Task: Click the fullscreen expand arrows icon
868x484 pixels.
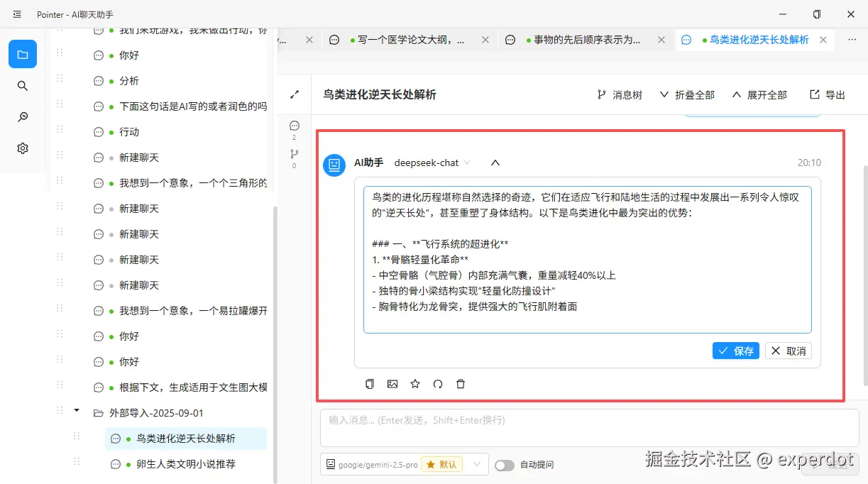Action: (295, 94)
